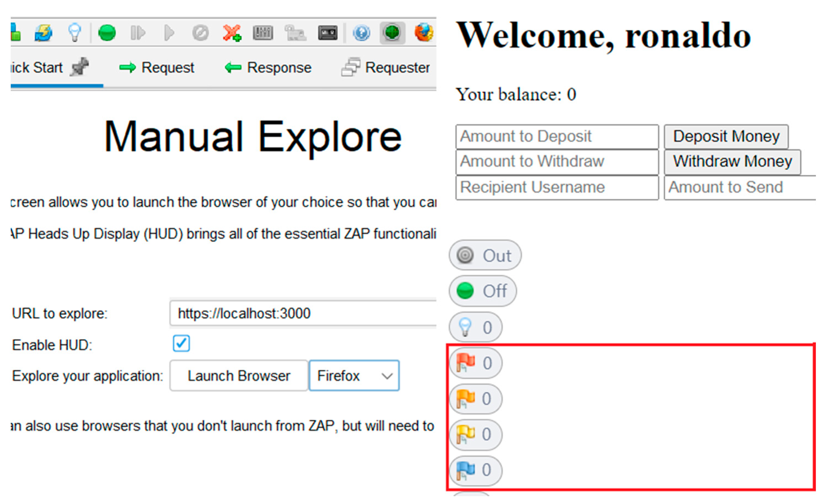Click the Amount to Deposit input field
Screen dimensions: 828x504
point(557,136)
